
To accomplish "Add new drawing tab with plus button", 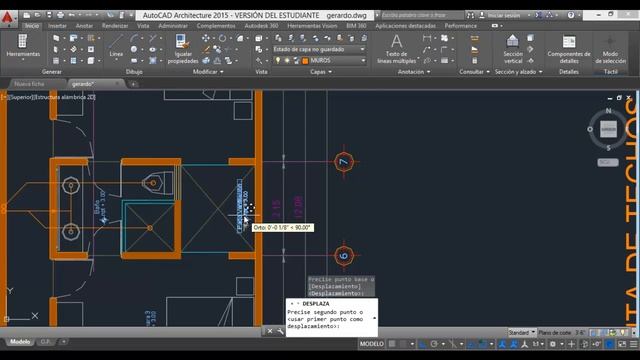I will [133, 84].
